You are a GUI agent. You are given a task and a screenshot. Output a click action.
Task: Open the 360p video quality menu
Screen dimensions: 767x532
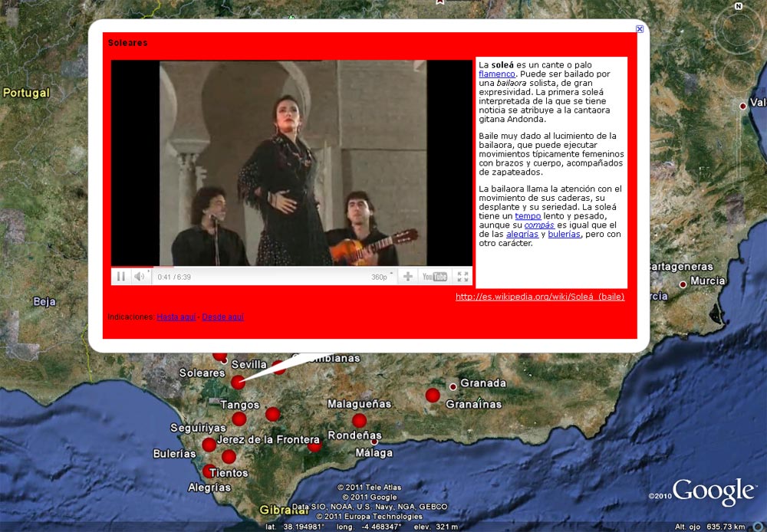click(x=381, y=277)
